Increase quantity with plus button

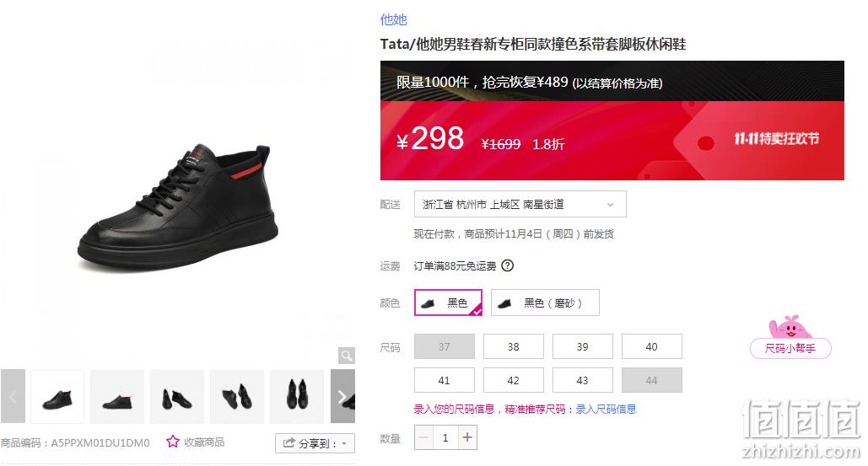point(467,438)
